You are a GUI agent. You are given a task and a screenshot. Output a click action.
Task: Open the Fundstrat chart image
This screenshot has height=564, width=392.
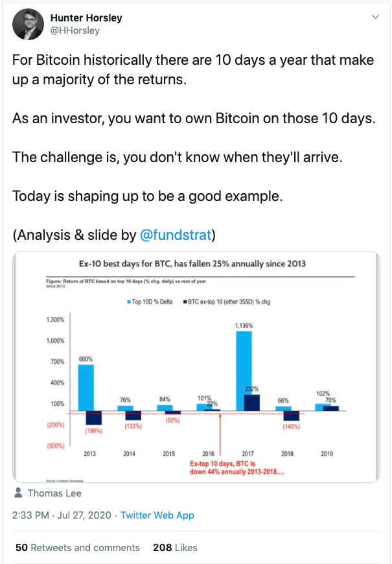(x=196, y=367)
